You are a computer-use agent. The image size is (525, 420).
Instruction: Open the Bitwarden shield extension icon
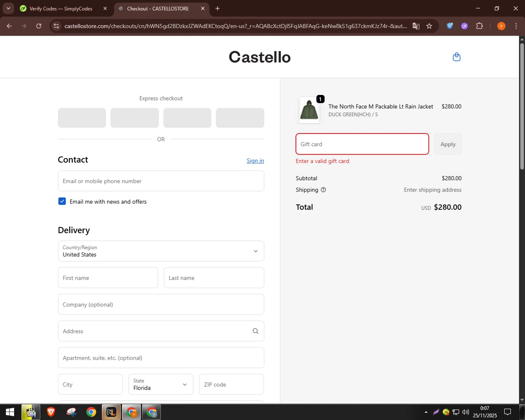pyautogui.click(x=450, y=26)
